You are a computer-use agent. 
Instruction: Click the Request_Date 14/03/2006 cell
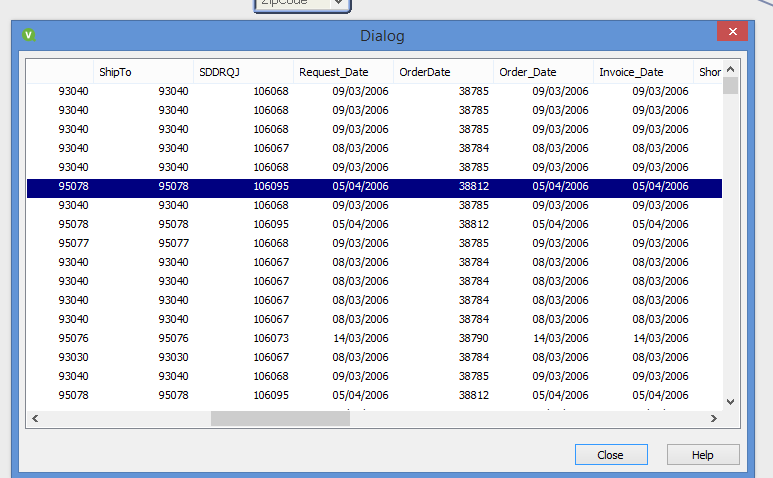click(x=361, y=339)
